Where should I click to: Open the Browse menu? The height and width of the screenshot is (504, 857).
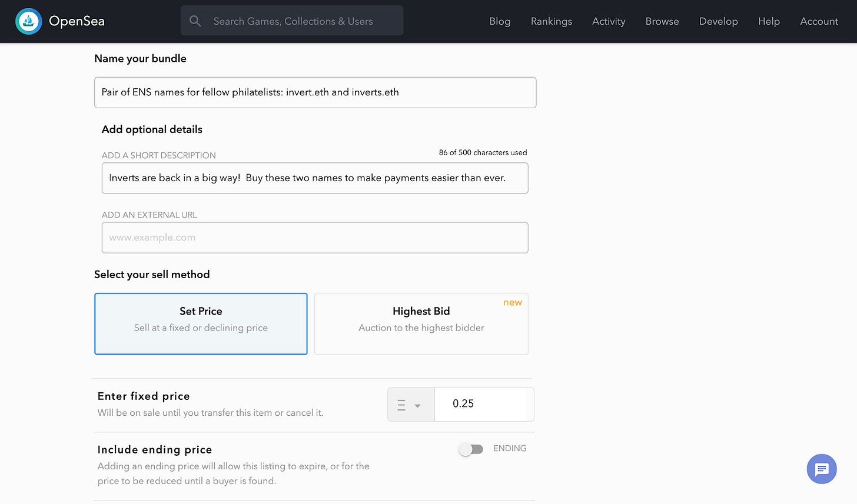662,21
